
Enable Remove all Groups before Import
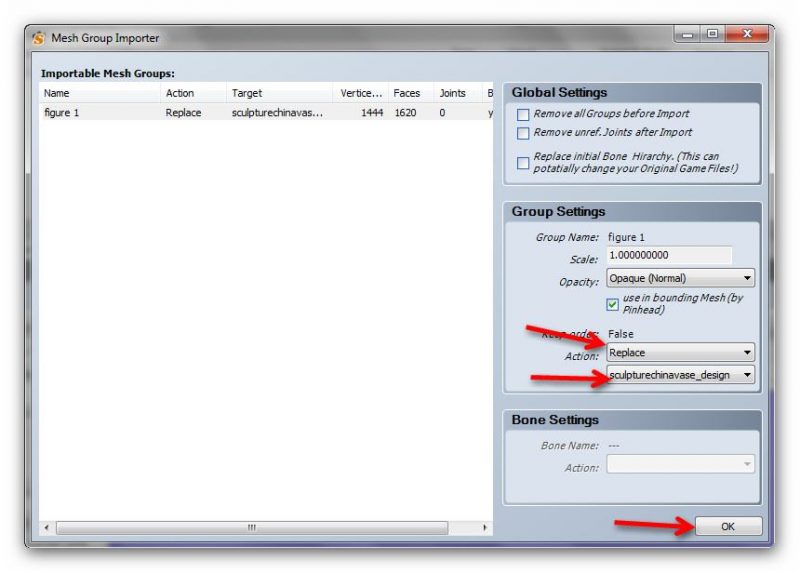tap(522, 115)
